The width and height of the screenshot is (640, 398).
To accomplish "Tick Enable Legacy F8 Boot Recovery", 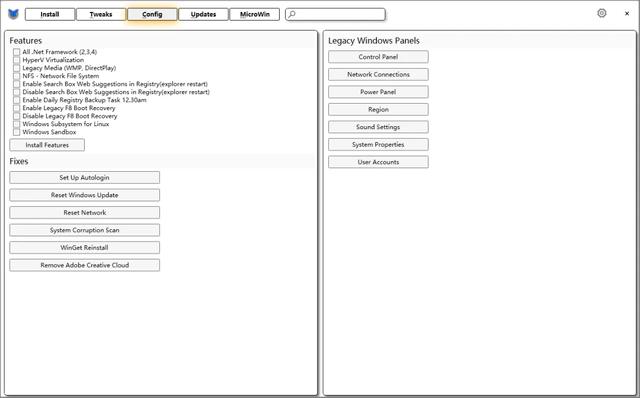I will tap(16, 108).
